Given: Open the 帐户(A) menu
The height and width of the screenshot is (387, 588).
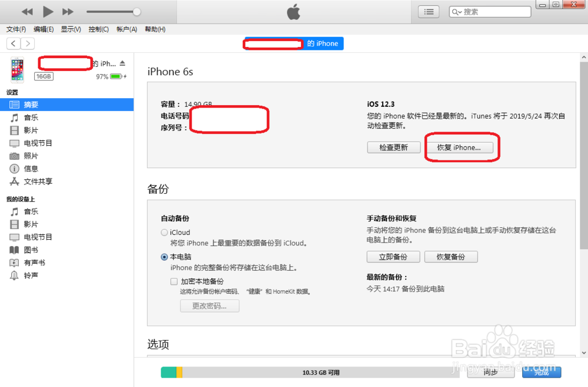Looking at the screenshot, I should (127, 29).
